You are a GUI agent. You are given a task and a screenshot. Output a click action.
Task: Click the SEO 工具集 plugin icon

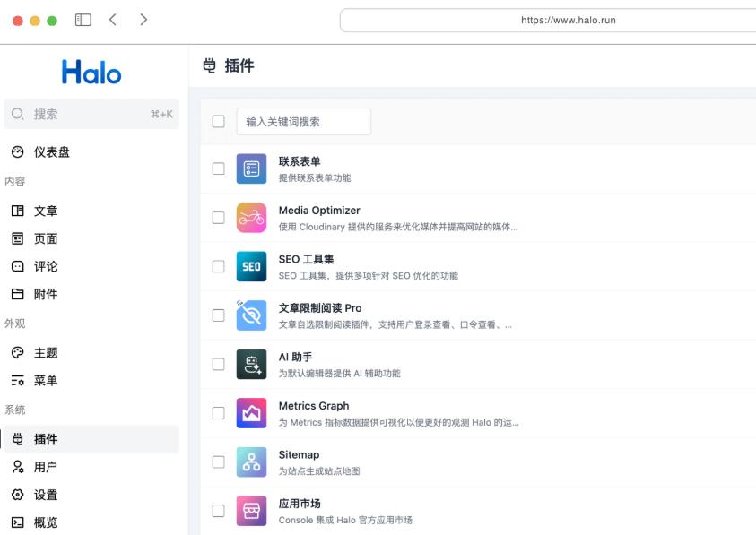click(251, 265)
